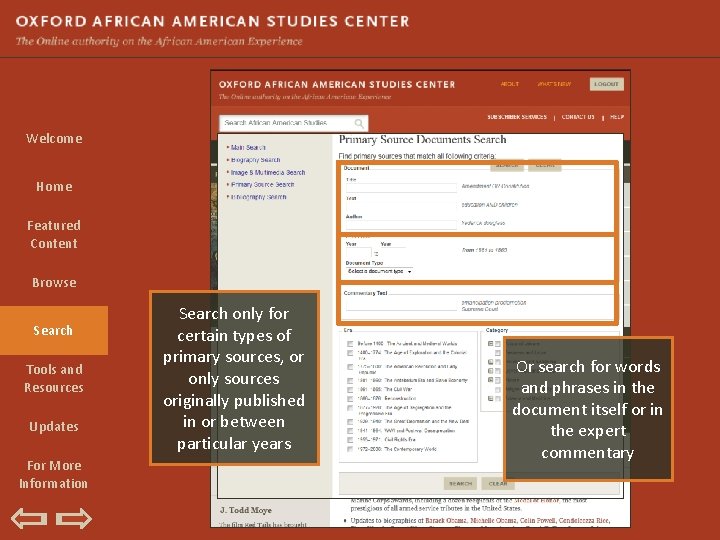Click the Help link
The width and height of the screenshot is (720, 540).
617,117
